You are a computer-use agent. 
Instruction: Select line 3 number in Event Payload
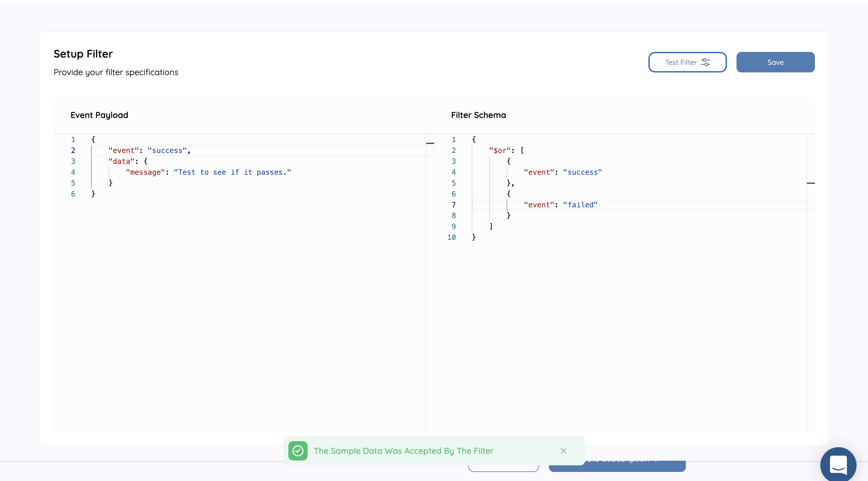click(x=73, y=161)
